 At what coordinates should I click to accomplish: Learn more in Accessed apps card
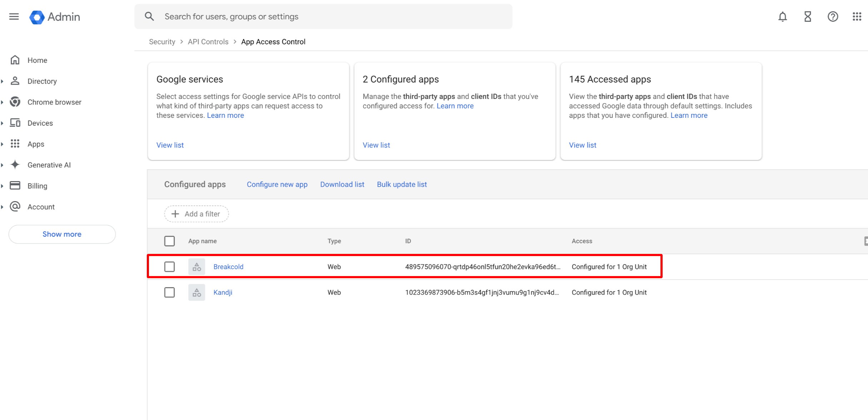pyautogui.click(x=689, y=115)
